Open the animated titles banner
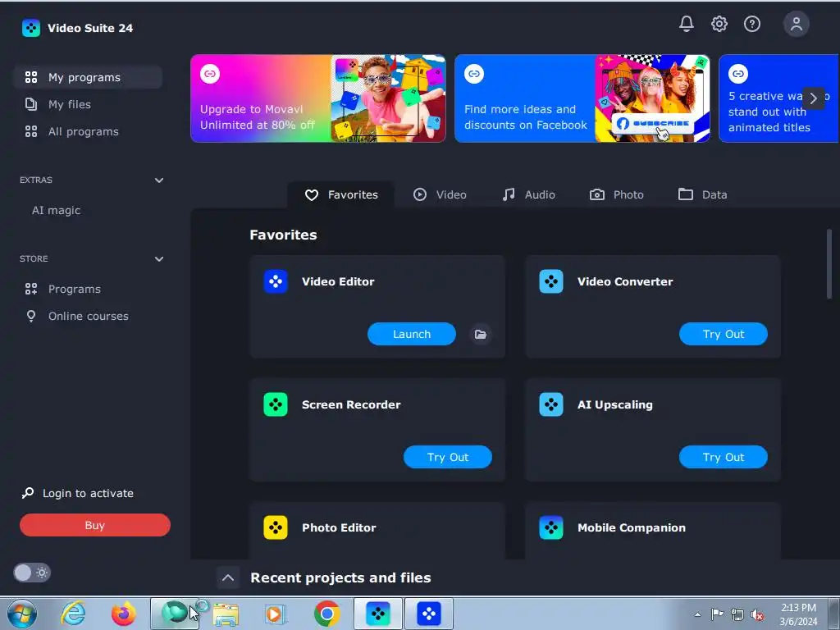This screenshot has width=840, height=630. (x=779, y=98)
